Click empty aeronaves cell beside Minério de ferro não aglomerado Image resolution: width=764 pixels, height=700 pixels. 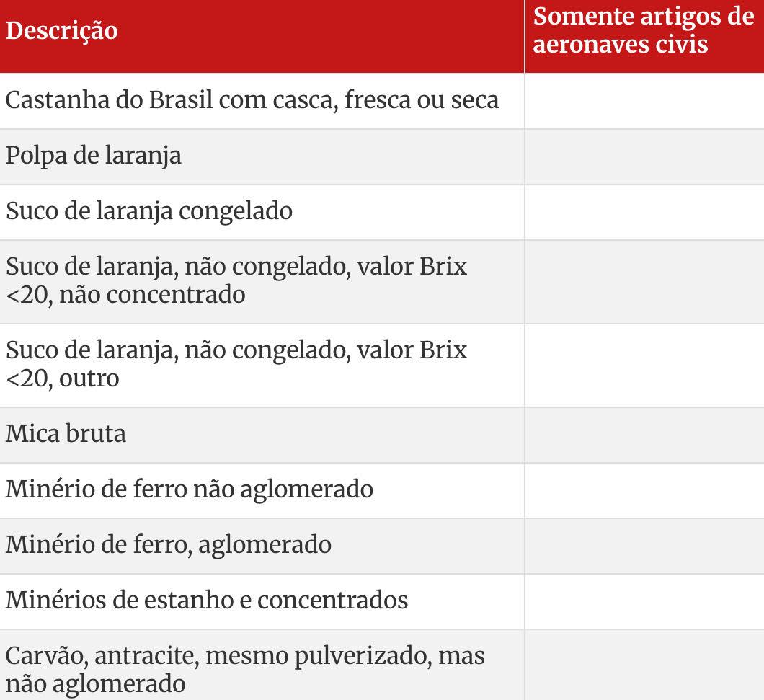coord(644,489)
